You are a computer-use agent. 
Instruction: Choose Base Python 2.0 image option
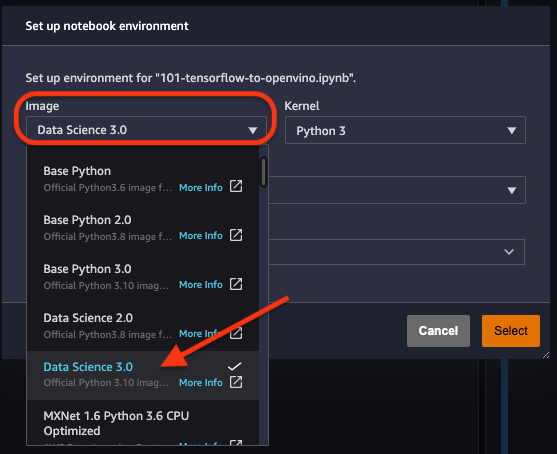[142, 228]
